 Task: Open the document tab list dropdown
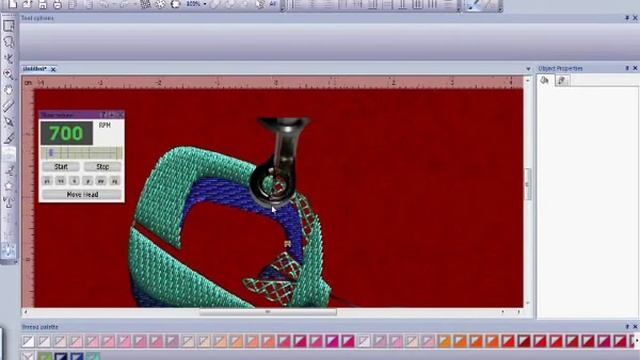[528, 69]
